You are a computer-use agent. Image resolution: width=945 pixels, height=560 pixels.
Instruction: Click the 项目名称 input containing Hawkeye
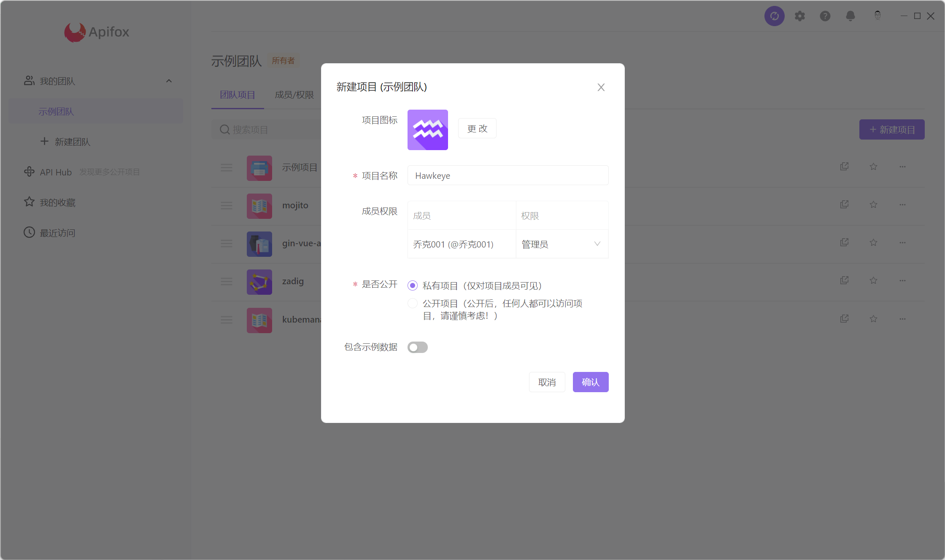coord(508,175)
